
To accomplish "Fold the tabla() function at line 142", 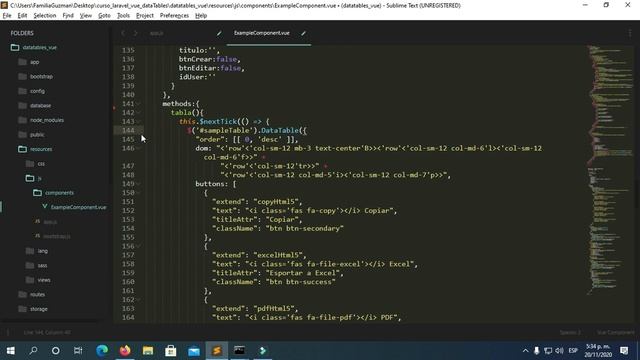I will point(139,113).
